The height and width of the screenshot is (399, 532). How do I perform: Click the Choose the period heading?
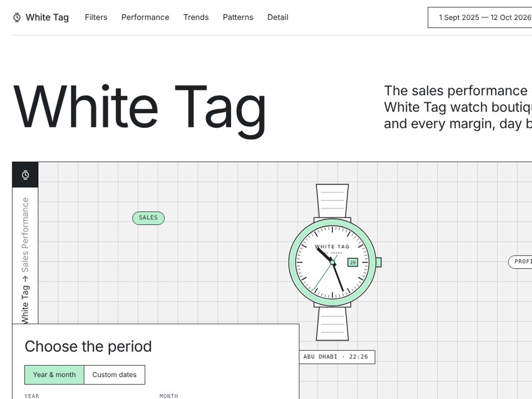(x=88, y=346)
